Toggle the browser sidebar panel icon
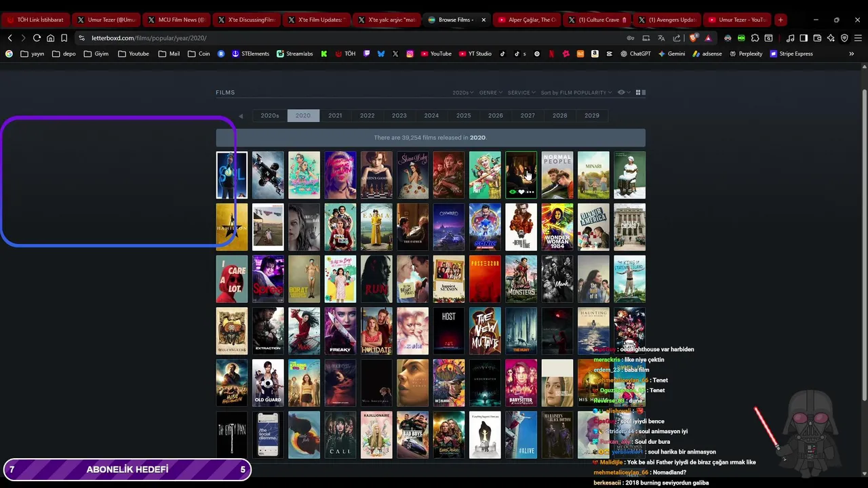The width and height of the screenshot is (868, 488). click(x=804, y=38)
